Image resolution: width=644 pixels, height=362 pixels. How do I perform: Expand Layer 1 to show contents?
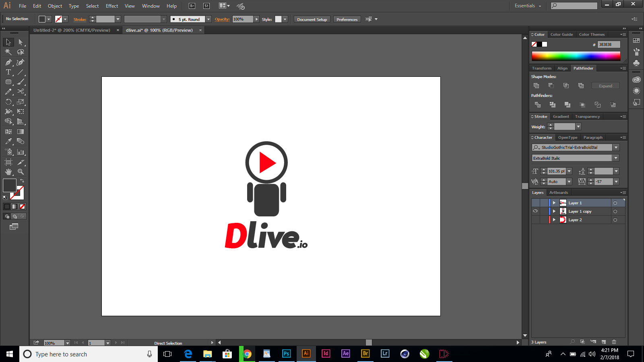pos(554,203)
